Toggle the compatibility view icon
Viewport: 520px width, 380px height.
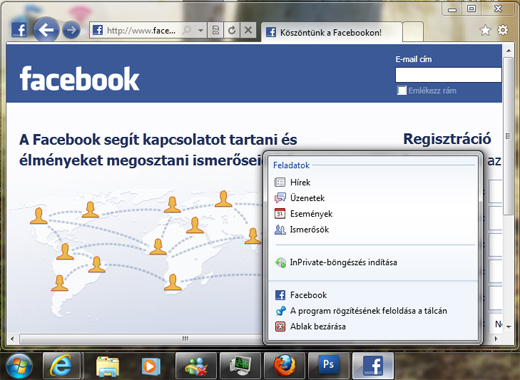coord(216,30)
